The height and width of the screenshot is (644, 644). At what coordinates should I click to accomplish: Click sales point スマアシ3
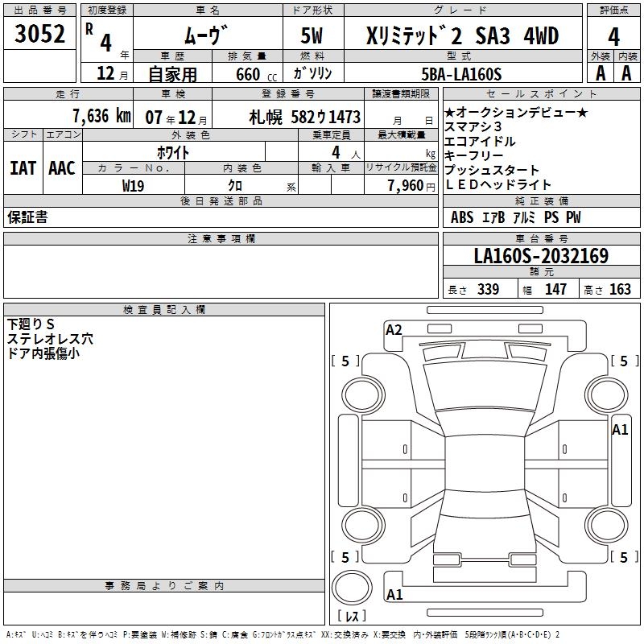[x=473, y=126]
